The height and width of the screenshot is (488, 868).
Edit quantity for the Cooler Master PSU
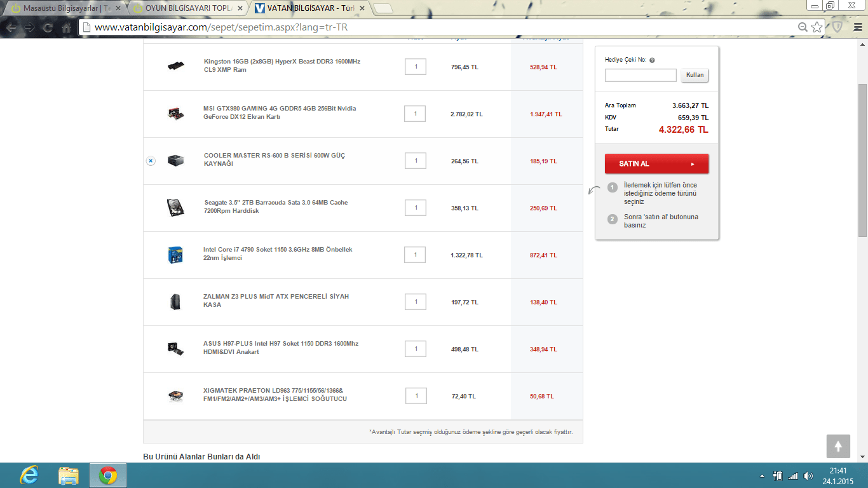pos(416,161)
